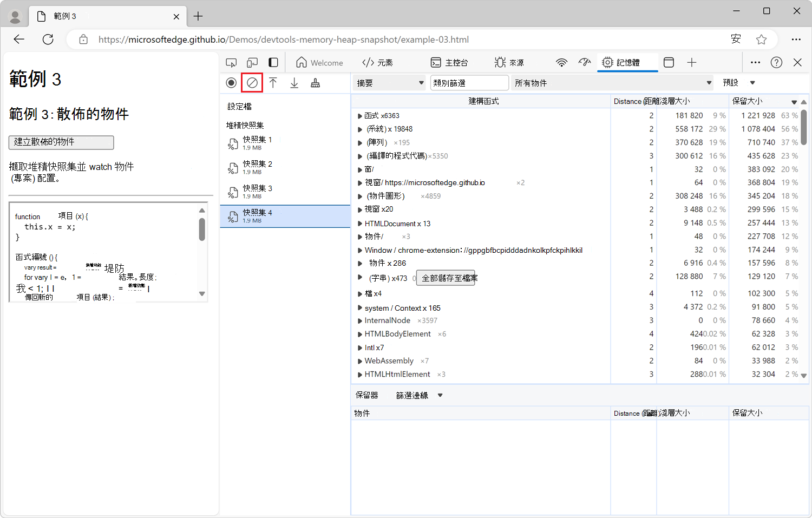Expand the (陣列) ×195 row
Image resolution: width=812 pixels, height=518 pixels.
pyautogui.click(x=360, y=143)
